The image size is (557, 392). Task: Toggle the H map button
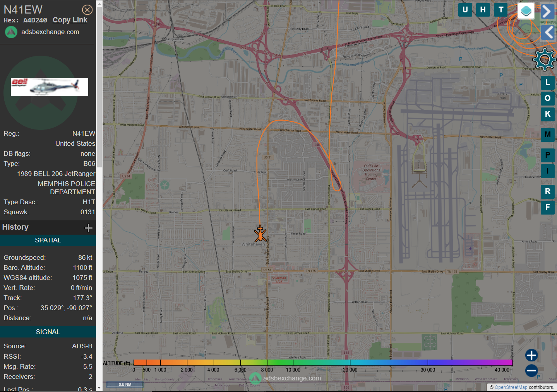pyautogui.click(x=483, y=10)
